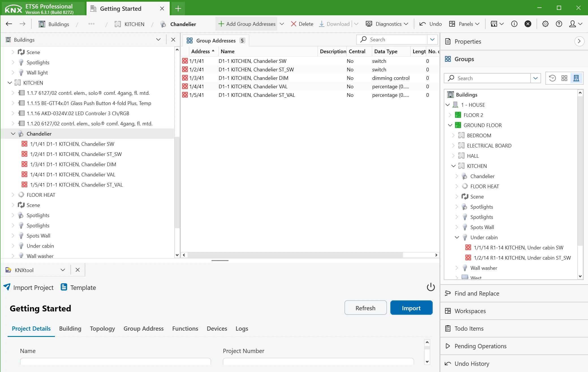The height and width of the screenshot is (372, 588).
Task: Open the Panels dropdown menu
Action: [x=464, y=24]
